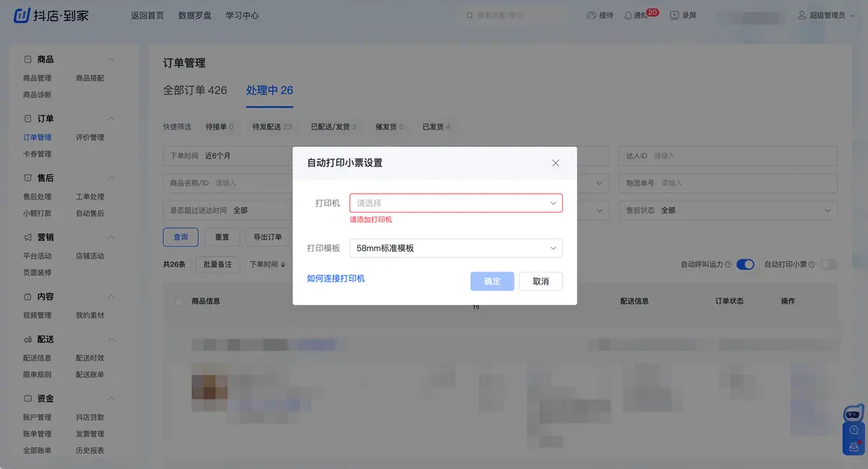Toggle the 自动打印小票 switch

(828, 265)
